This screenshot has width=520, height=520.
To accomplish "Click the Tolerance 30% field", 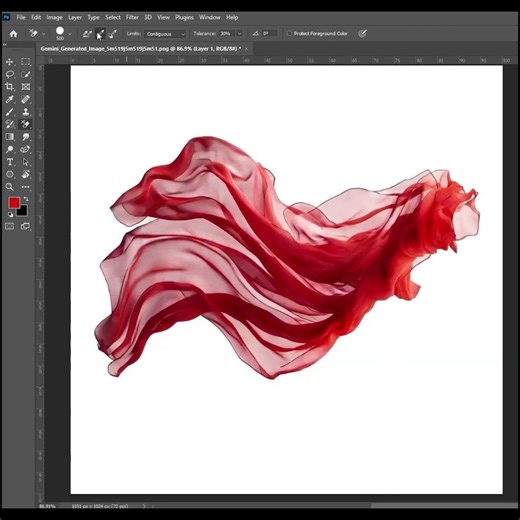I will click(x=227, y=34).
